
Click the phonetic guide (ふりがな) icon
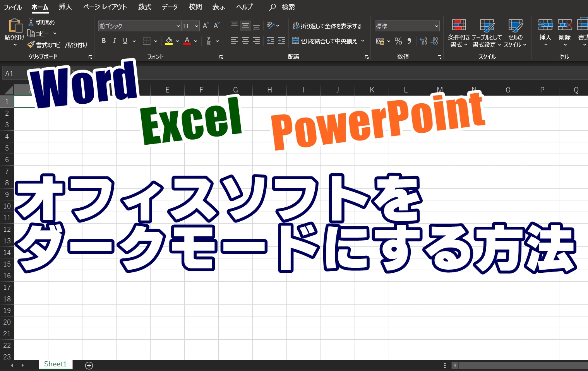click(209, 41)
